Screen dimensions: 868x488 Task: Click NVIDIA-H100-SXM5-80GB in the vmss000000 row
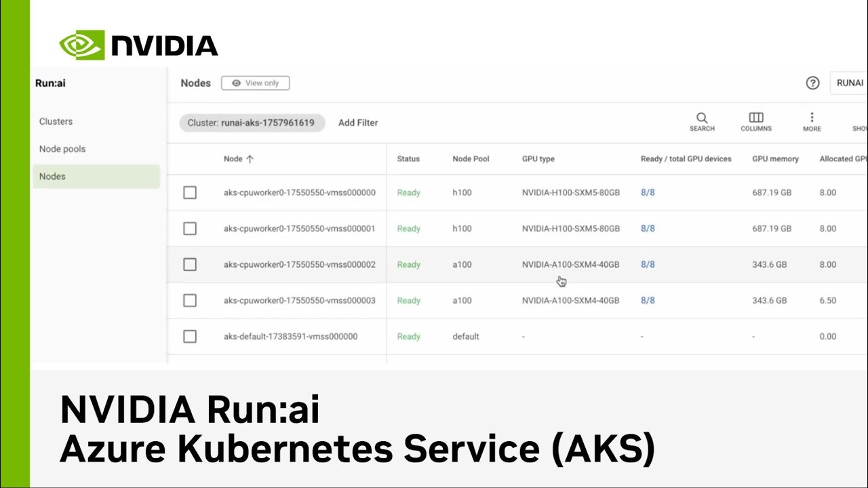pos(571,192)
